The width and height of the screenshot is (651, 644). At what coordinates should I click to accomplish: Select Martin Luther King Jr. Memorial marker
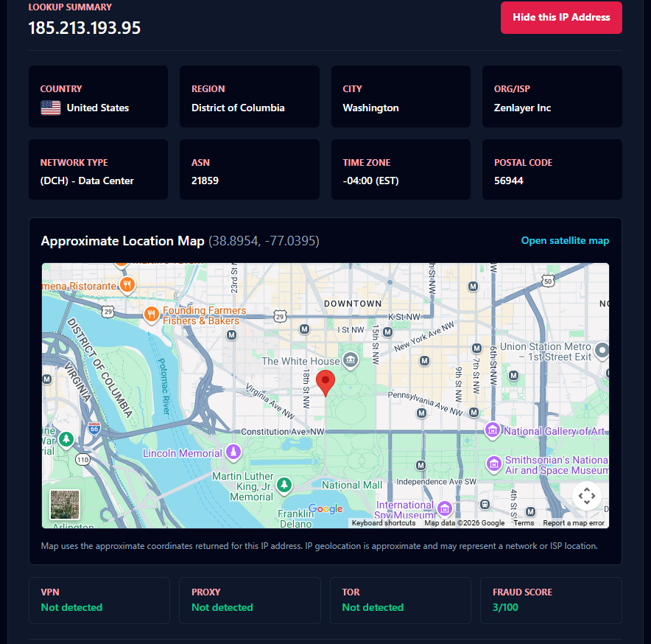pyautogui.click(x=284, y=485)
